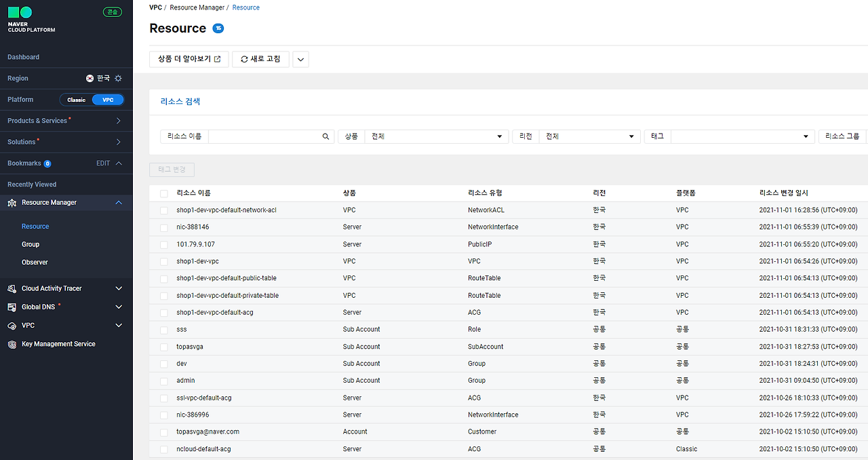Click the Bookmarks count badge

click(47, 164)
